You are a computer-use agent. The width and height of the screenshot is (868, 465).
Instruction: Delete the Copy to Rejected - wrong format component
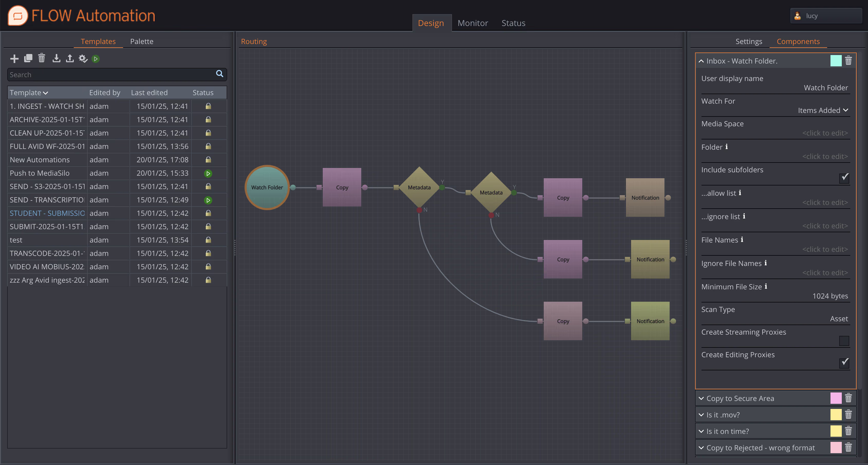click(848, 448)
